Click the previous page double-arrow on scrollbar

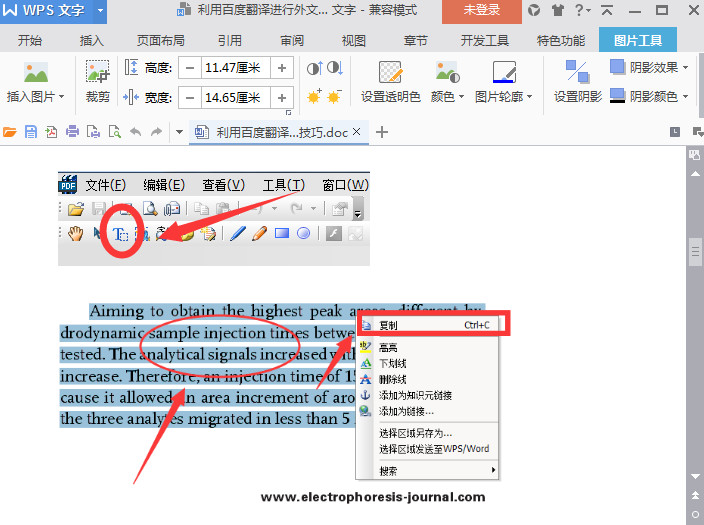[695, 496]
